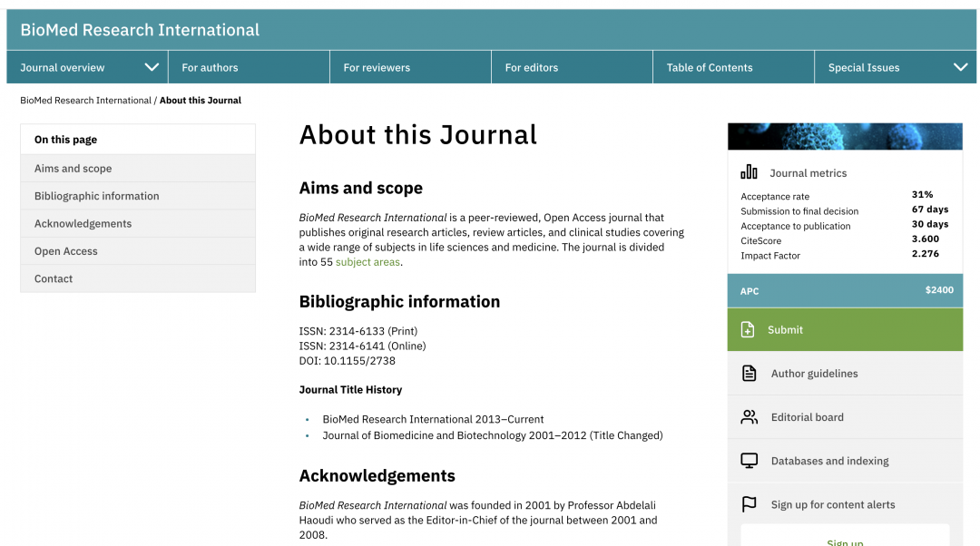Image resolution: width=980 pixels, height=546 pixels.
Task: Click the CiteScore 3.600 value
Action: (925, 239)
